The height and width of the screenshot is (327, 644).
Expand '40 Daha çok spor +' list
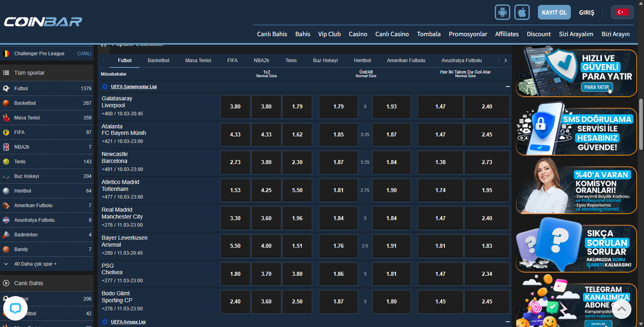35,264
